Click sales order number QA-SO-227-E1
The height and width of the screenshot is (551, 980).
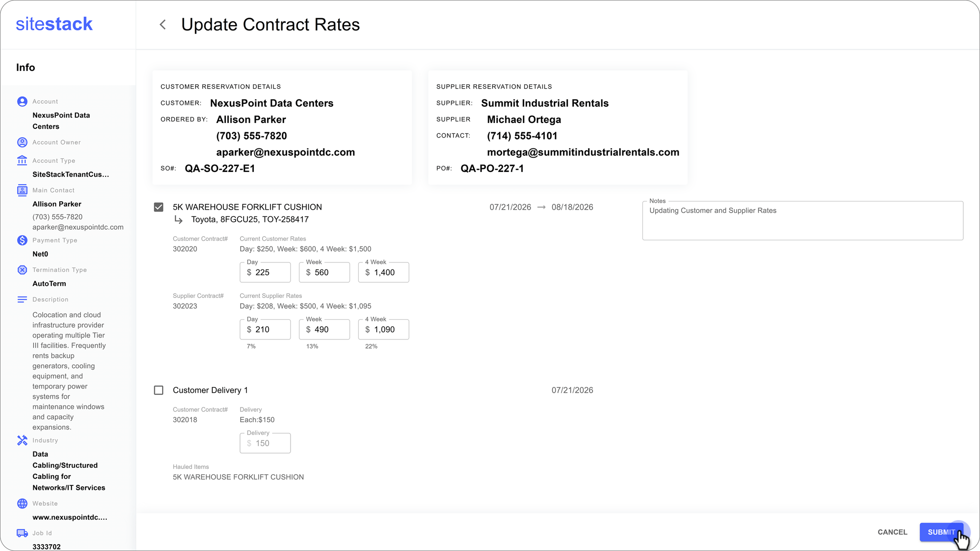220,168
